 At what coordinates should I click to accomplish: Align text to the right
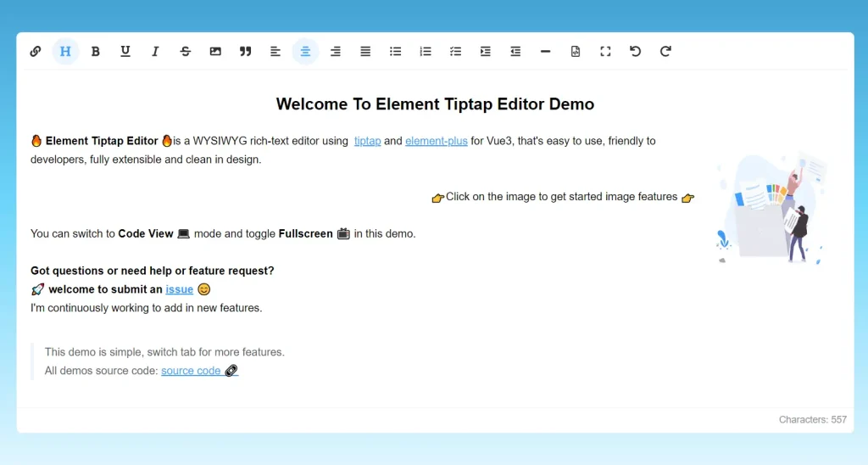coord(336,52)
